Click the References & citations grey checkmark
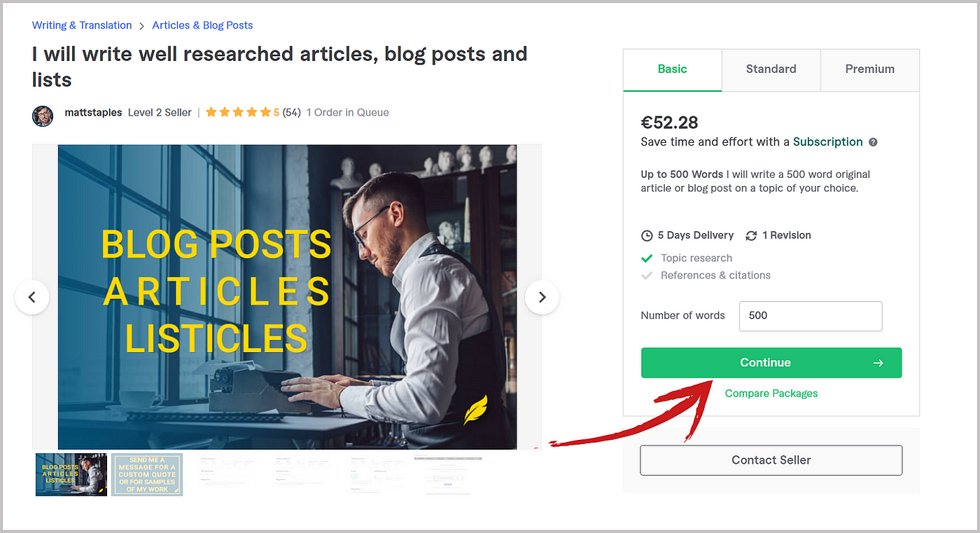Viewport: 980px width, 533px height. [647, 276]
